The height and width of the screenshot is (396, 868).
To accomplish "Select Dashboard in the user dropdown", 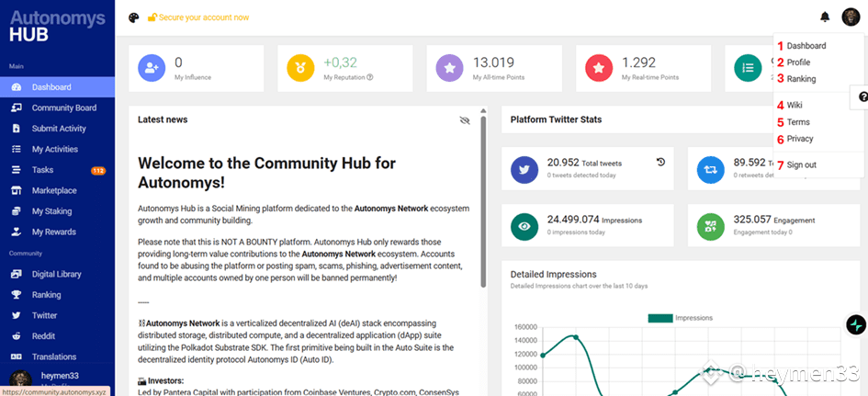I will click(x=806, y=46).
